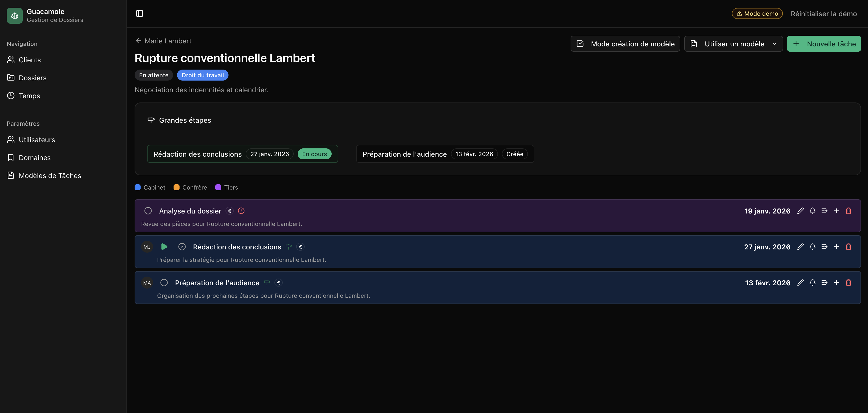Toggle the check status of Rédaction des conclusions
868x413 pixels.
point(182,247)
